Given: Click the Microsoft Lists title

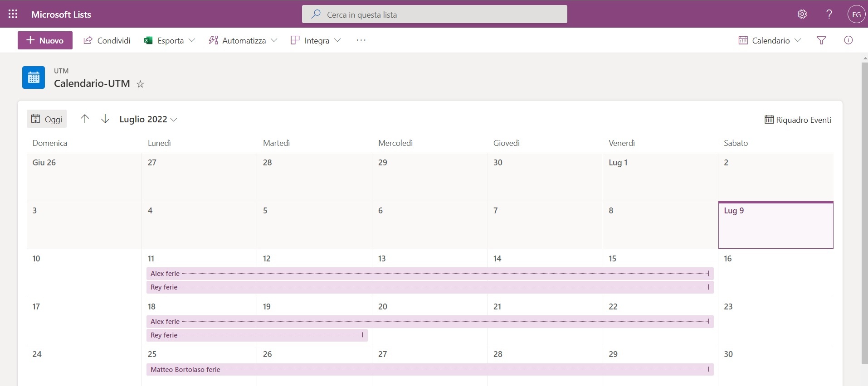Looking at the screenshot, I should point(61,14).
